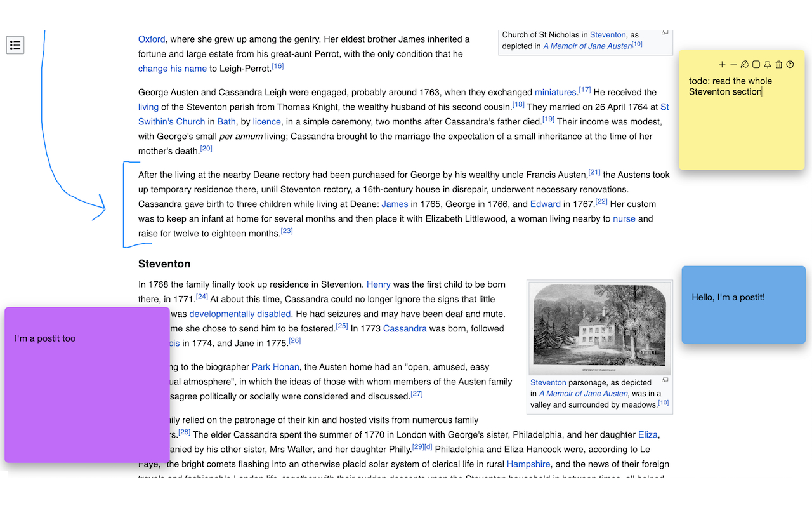
Task: Jump to footnote [21]
Action: tap(594, 172)
